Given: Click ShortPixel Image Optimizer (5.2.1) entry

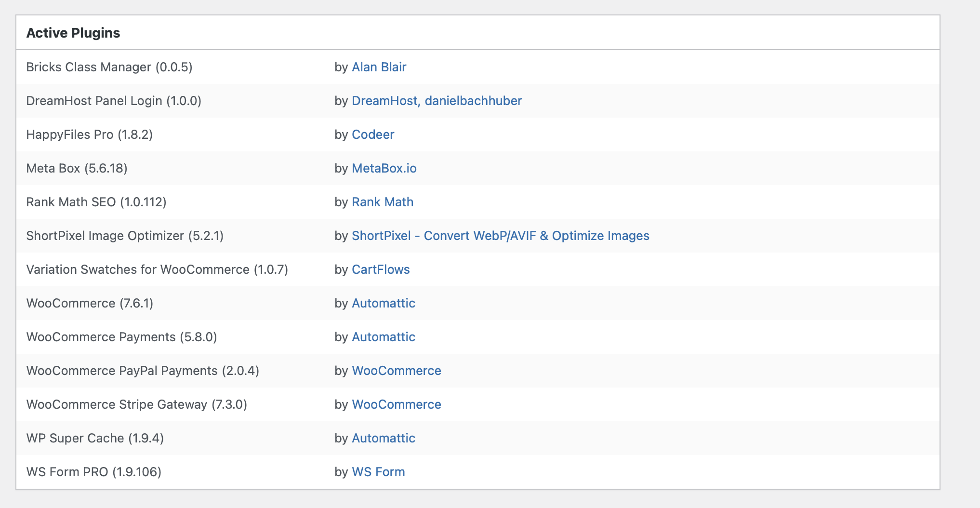Looking at the screenshot, I should click(125, 236).
